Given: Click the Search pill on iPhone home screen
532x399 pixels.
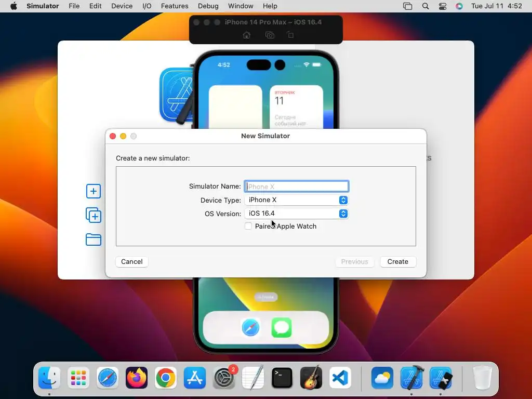Looking at the screenshot, I should click(x=266, y=297).
